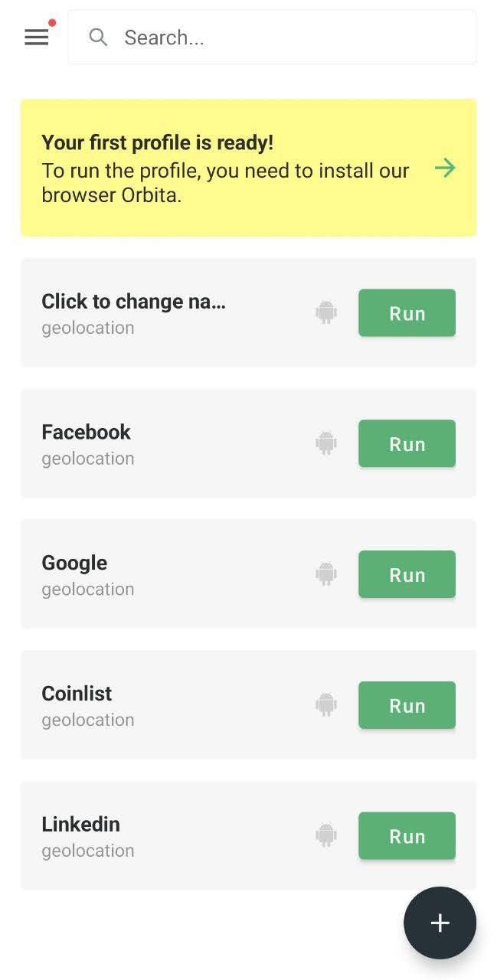Click the search magnifier icon
This screenshot has height=980, width=497.
pos(98,37)
